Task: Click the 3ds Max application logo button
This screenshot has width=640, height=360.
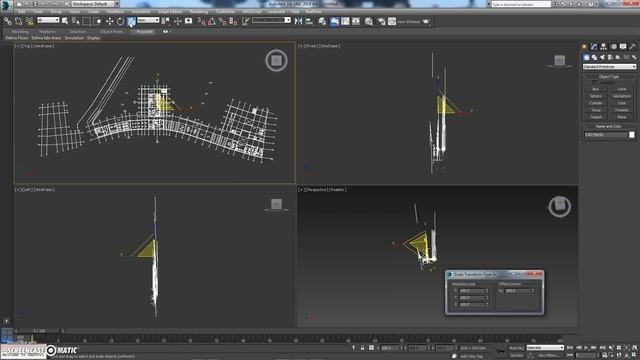Action: 6,5
